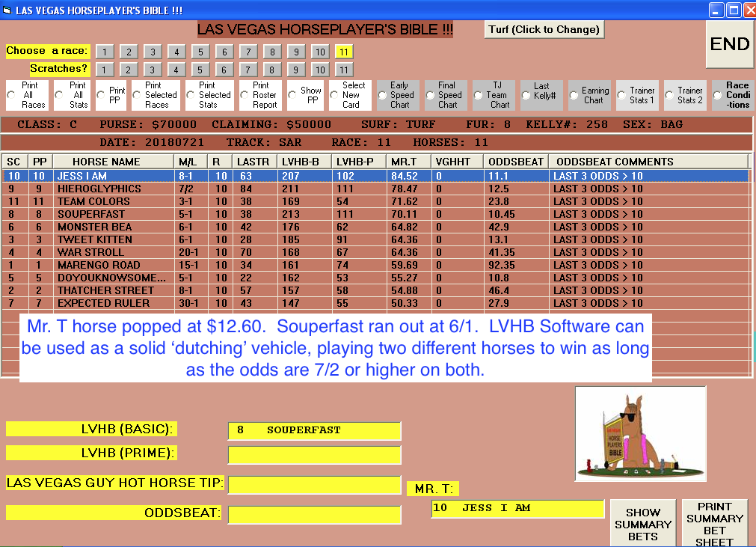Image resolution: width=756 pixels, height=547 pixels.
Task: Open Scratches for race 6
Action: (224, 70)
